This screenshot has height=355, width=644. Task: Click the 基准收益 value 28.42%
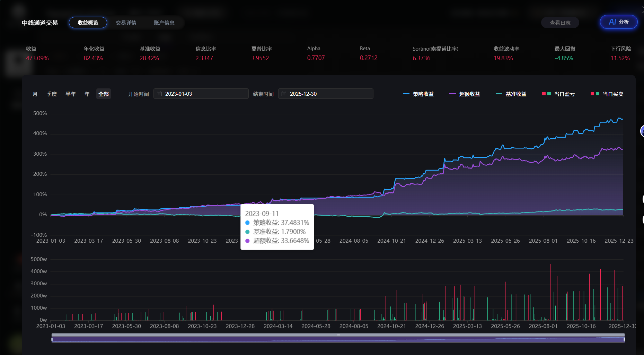point(149,58)
